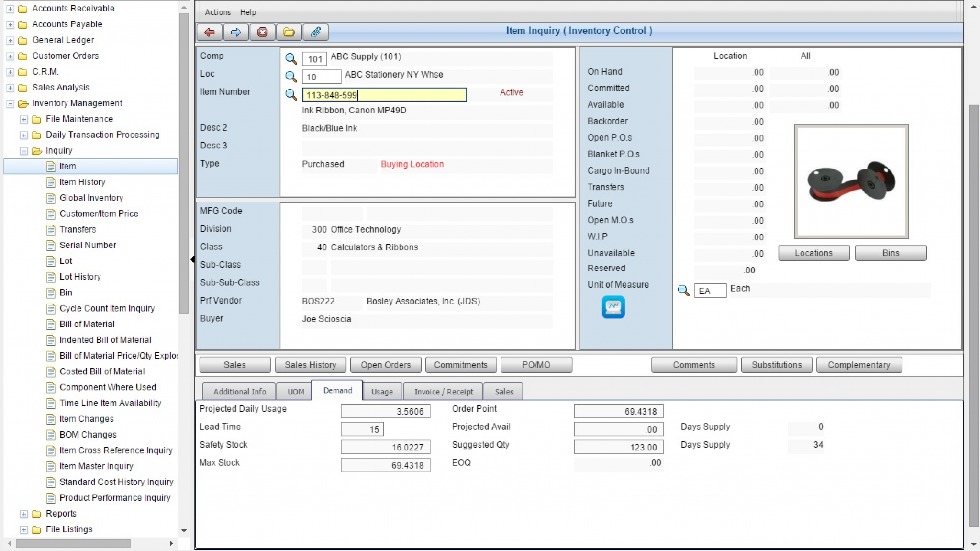Open the Comp search magnifier
Screen dimensions: 980x551
click(x=291, y=59)
